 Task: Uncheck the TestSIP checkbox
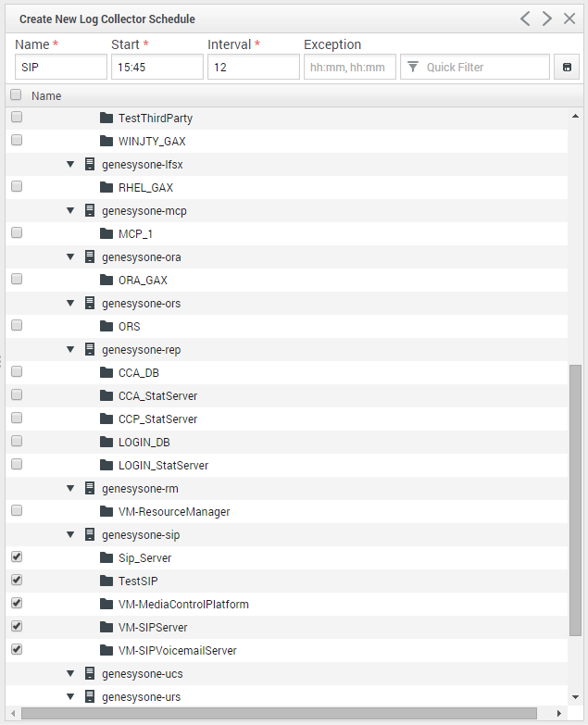[x=17, y=581]
